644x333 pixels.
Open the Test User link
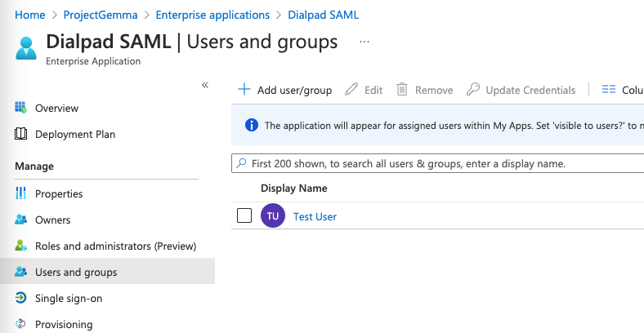coord(315,216)
